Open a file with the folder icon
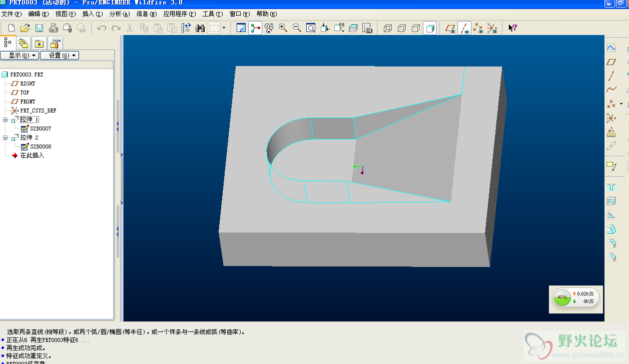Viewport: 629px width, 364px height. [25, 28]
